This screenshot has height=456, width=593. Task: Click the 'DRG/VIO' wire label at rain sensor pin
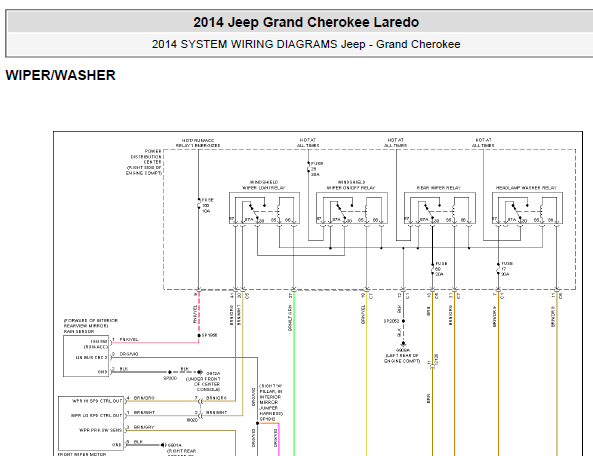129,354
